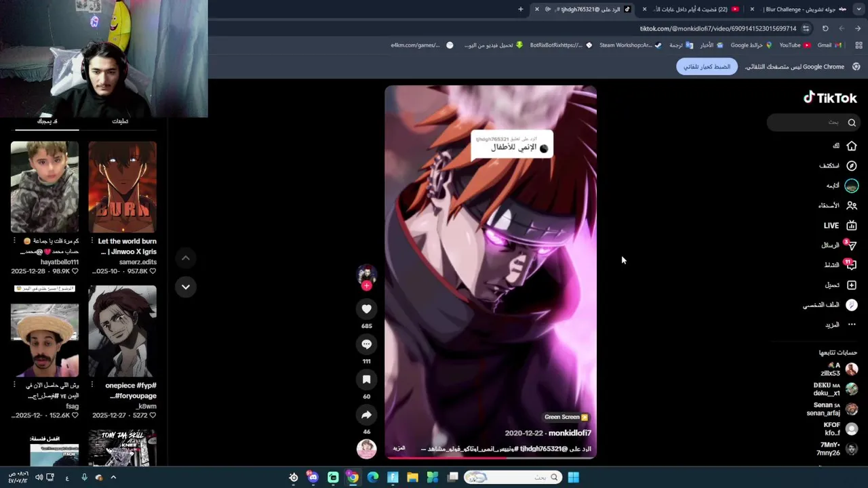Go back in browser history

858,28
